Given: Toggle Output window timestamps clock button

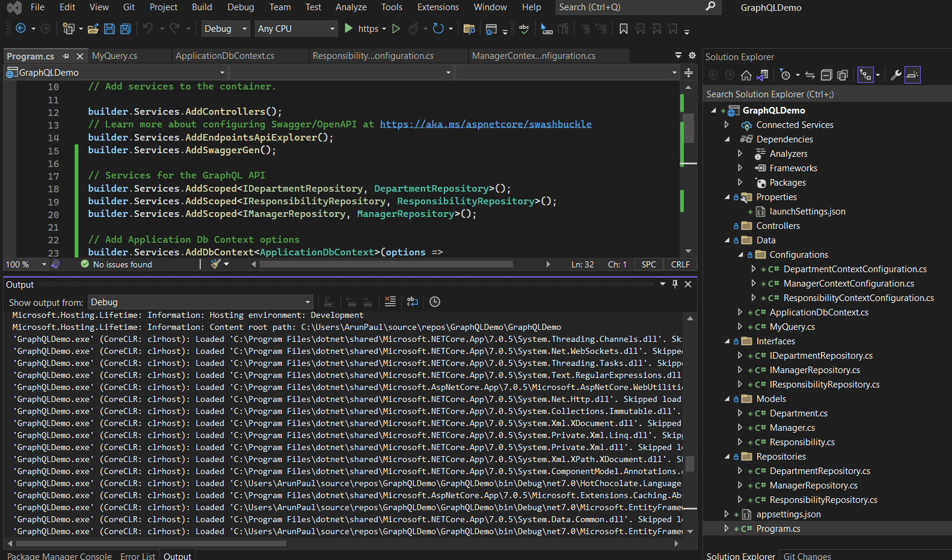Looking at the screenshot, I should pos(435,302).
